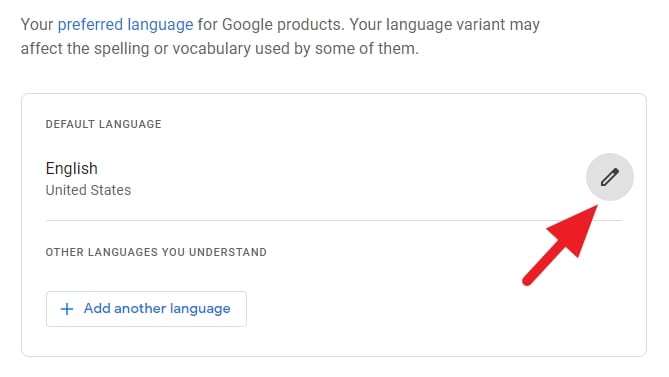Click the word 'Your' starting the description
669x377 pixels.
tap(37, 24)
